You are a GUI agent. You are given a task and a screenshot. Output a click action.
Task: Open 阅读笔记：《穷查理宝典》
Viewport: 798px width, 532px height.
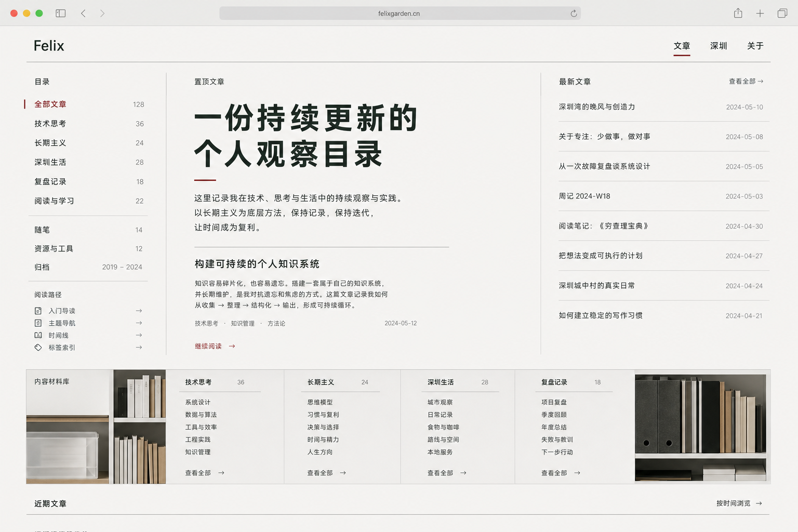coord(603,226)
